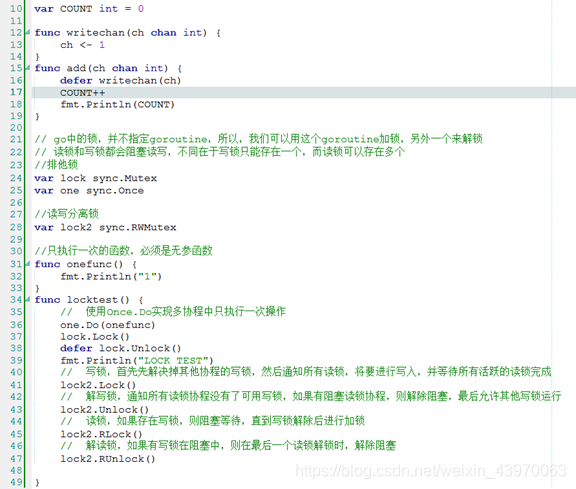Collapse the onefunc function fold marker
This screenshot has width=576, height=489.
point(28,264)
